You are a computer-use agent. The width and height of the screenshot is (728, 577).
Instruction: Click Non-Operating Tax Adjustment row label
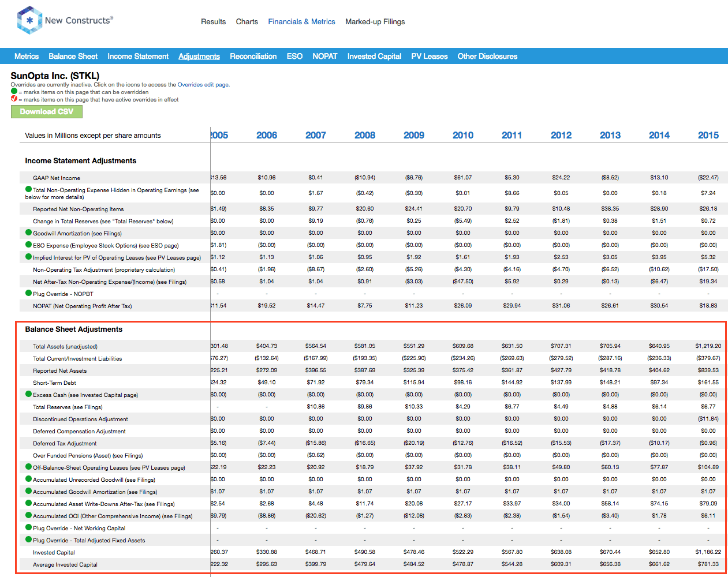[x=104, y=270]
